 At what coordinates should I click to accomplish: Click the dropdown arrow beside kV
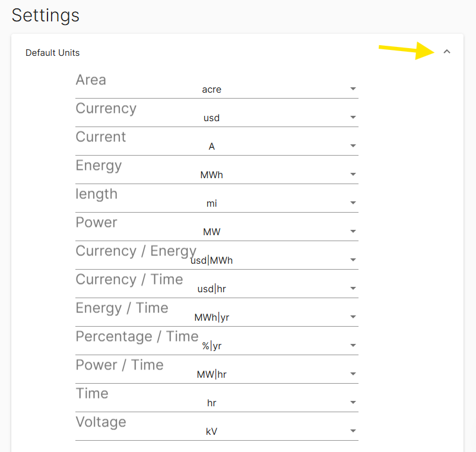click(x=353, y=431)
